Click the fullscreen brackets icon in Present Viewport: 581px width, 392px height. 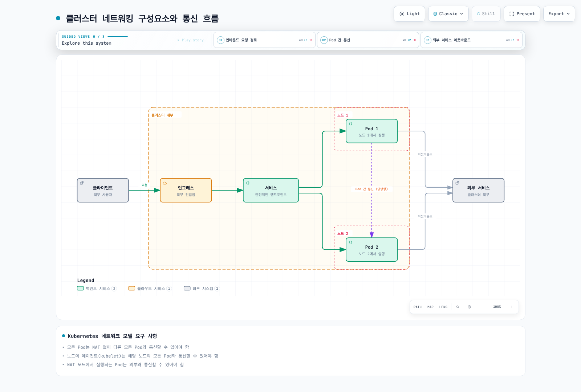(512, 14)
